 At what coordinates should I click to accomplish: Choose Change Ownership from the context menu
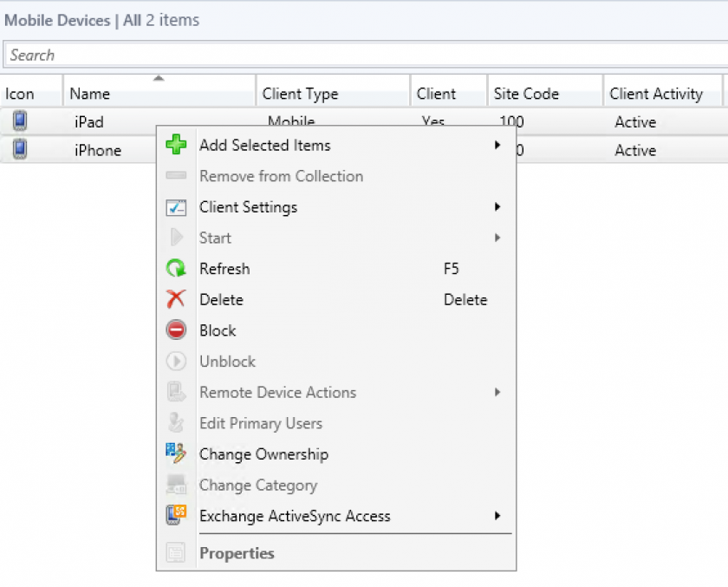coord(264,453)
